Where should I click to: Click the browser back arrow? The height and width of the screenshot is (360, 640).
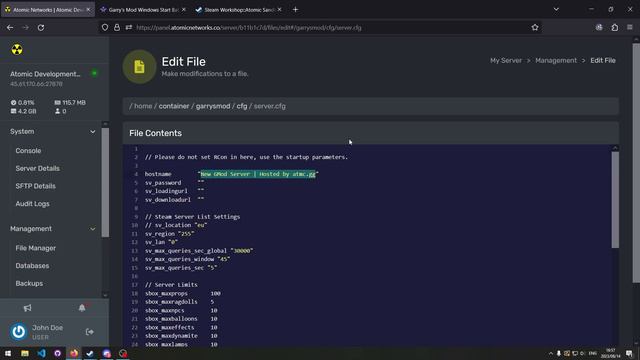pos(10,27)
